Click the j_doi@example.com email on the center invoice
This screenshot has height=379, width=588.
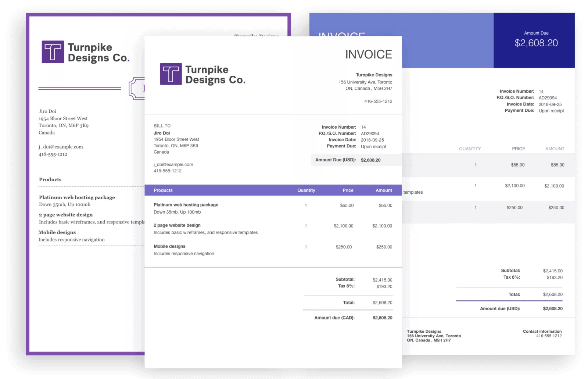click(x=173, y=164)
